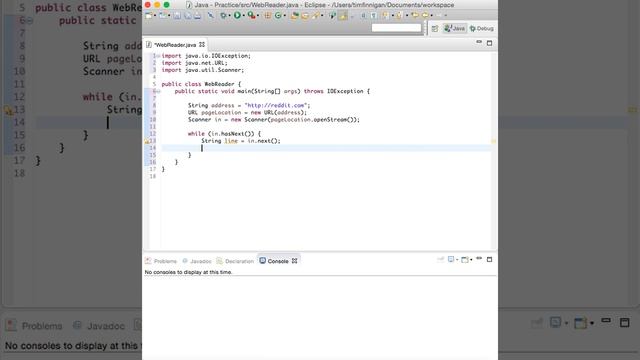The height and width of the screenshot is (360, 640).
Task: Click the Previous Annotation icon
Action: 399,16
